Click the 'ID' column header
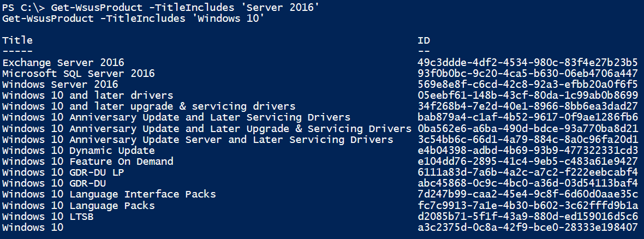Screen dimensions: 644x239 coord(424,40)
